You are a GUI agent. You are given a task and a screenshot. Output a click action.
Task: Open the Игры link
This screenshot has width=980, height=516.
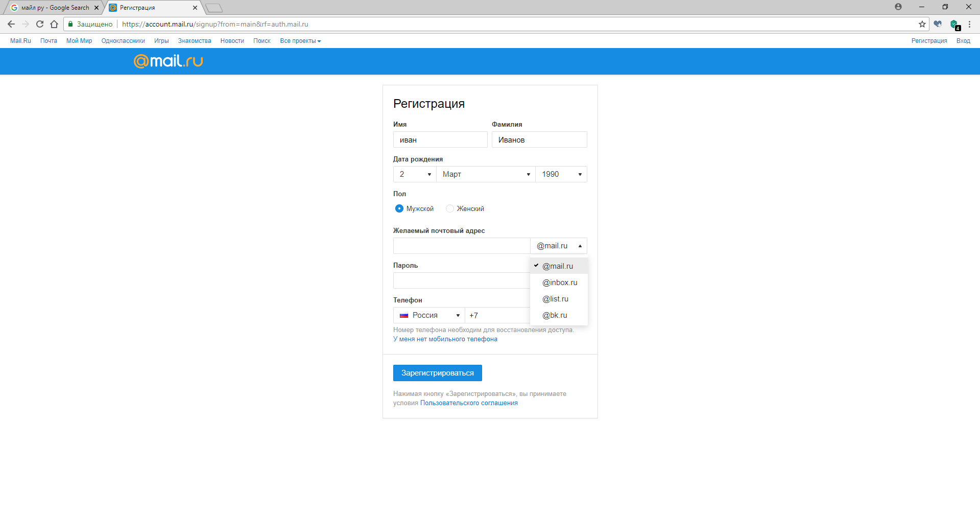coord(161,41)
